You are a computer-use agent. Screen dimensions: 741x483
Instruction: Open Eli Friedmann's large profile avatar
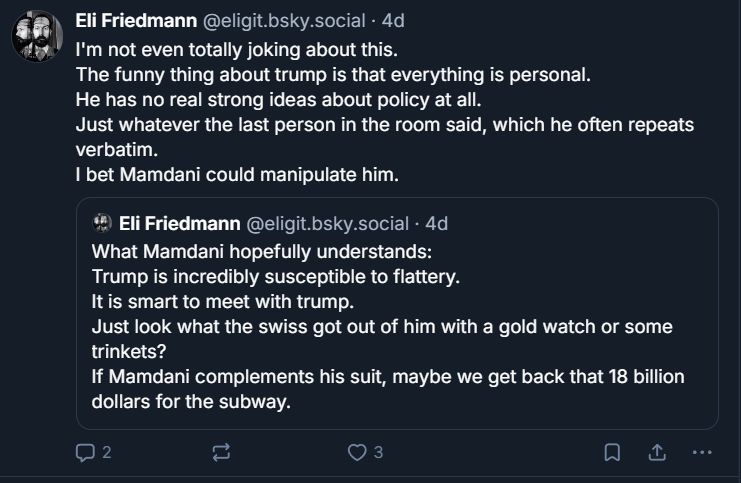(37, 37)
